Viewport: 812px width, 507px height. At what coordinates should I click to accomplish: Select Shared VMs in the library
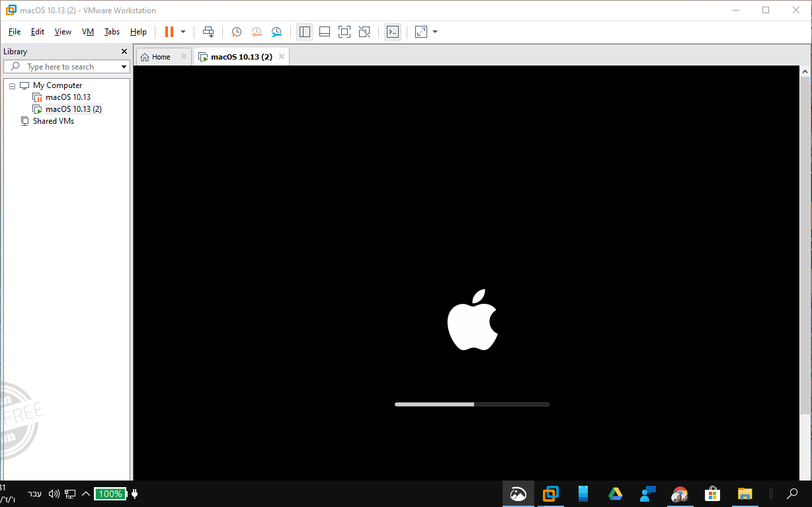54,121
